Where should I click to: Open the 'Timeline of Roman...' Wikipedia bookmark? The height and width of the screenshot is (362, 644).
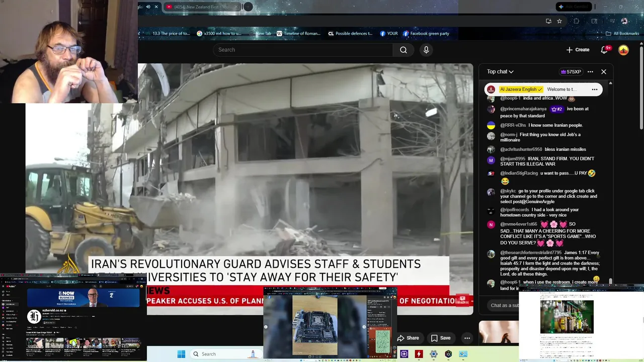(x=298, y=34)
